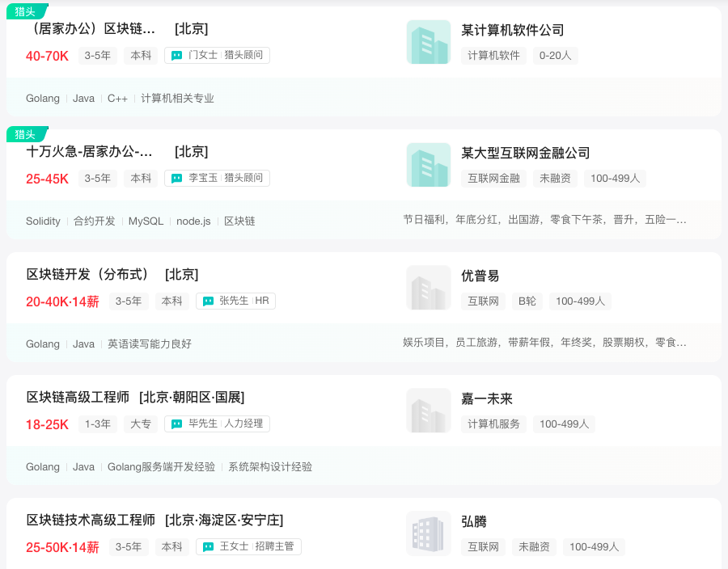Click chat icon beside 李宝玉 recruiter
Screen dimensions: 728x569
click(177, 179)
